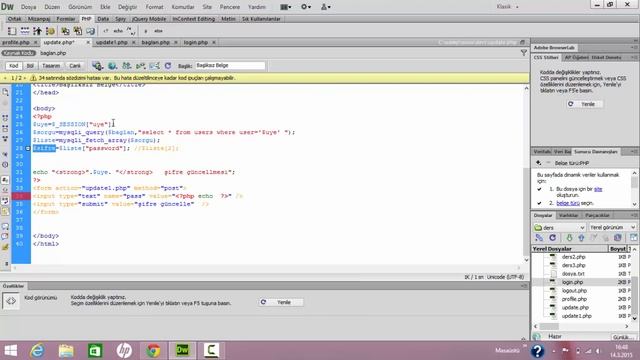This screenshot has height=360, width=640.
Task: Click code editor vertical scrollbar down arrow
Action: (526, 260)
